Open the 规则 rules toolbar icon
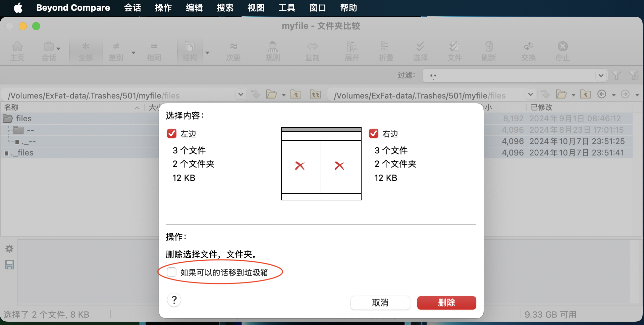Image resolution: width=644 pixels, height=325 pixels. coord(273,51)
